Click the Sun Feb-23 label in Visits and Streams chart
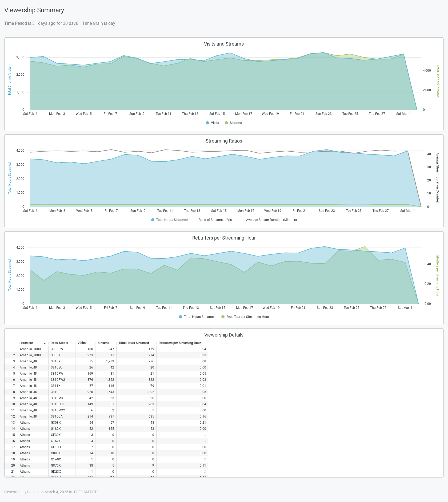 pyautogui.click(x=323, y=114)
